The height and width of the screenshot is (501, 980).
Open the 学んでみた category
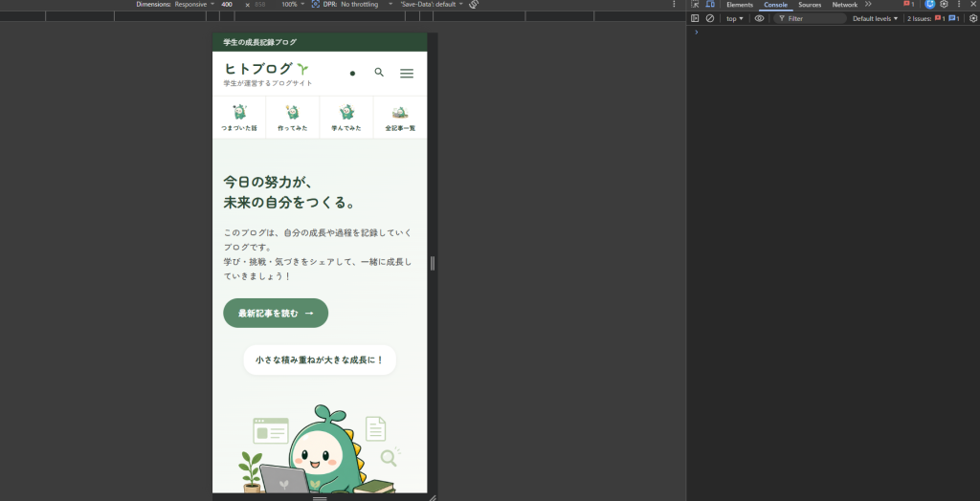coord(346,118)
